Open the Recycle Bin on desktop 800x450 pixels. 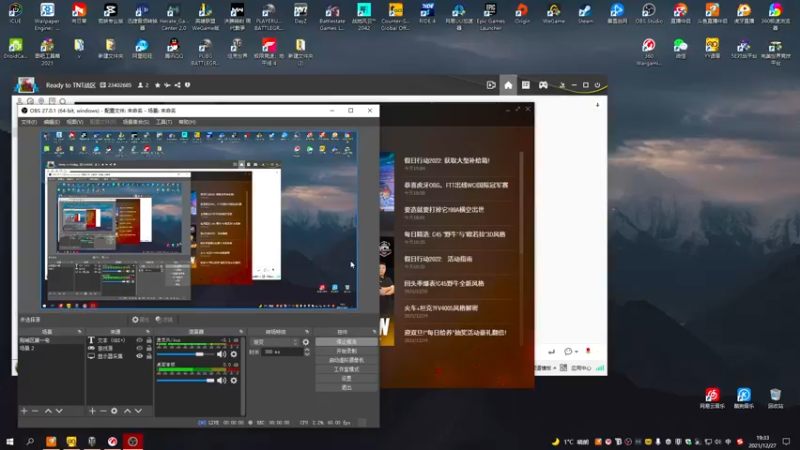776,398
